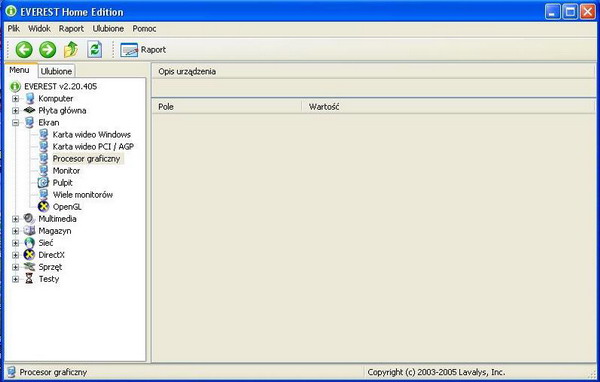
Task: Select the Pulpit tree item
Action: coord(62,183)
